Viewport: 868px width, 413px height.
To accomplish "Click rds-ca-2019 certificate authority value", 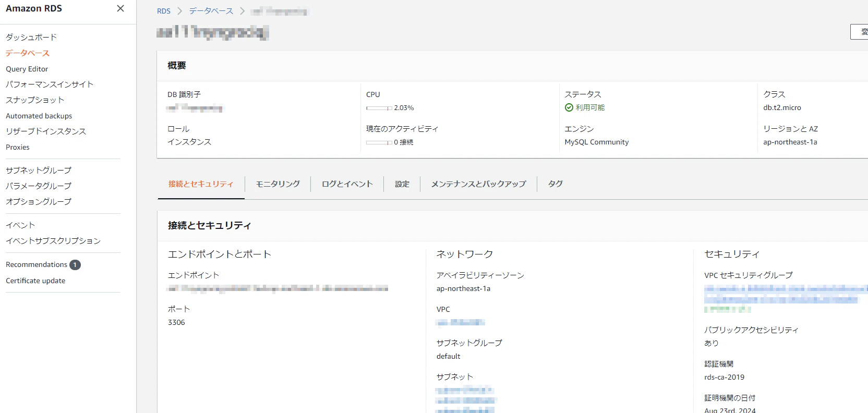I will point(724,377).
